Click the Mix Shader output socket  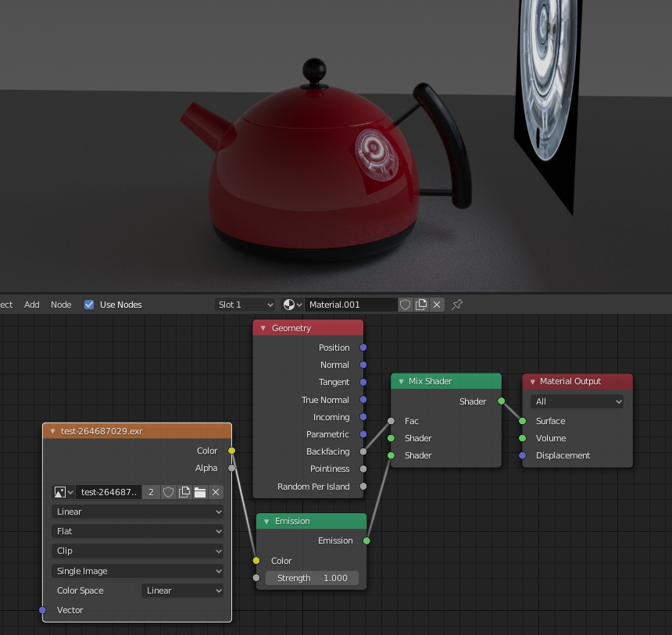click(501, 401)
